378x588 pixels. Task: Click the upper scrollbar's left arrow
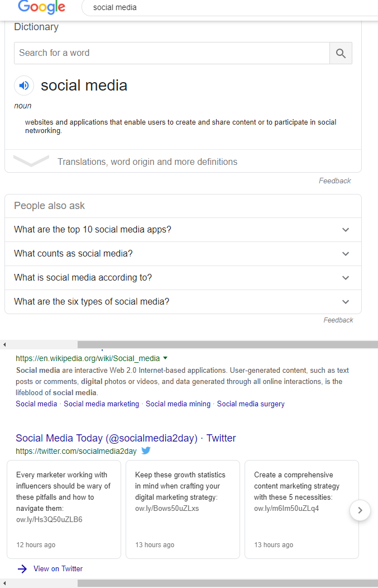tap(4, 344)
